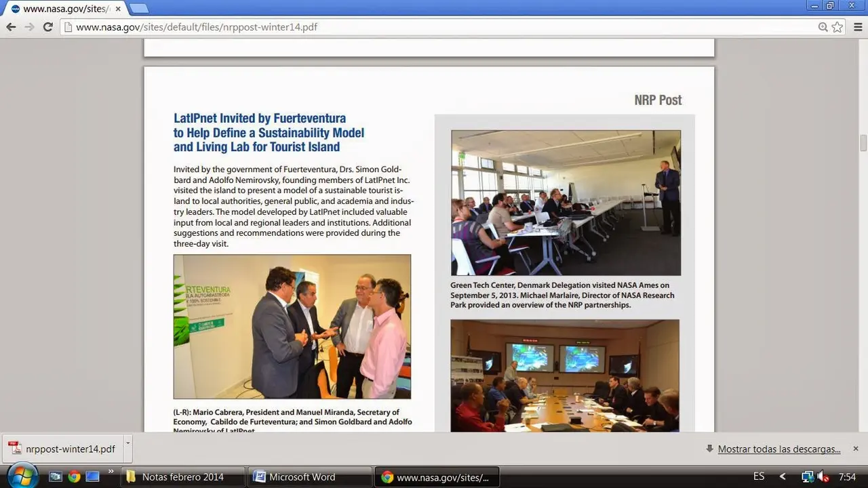The width and height of the screenshot is (868, 488).
Task: Expand more quick launch items chevron
Action: (111, 472)
